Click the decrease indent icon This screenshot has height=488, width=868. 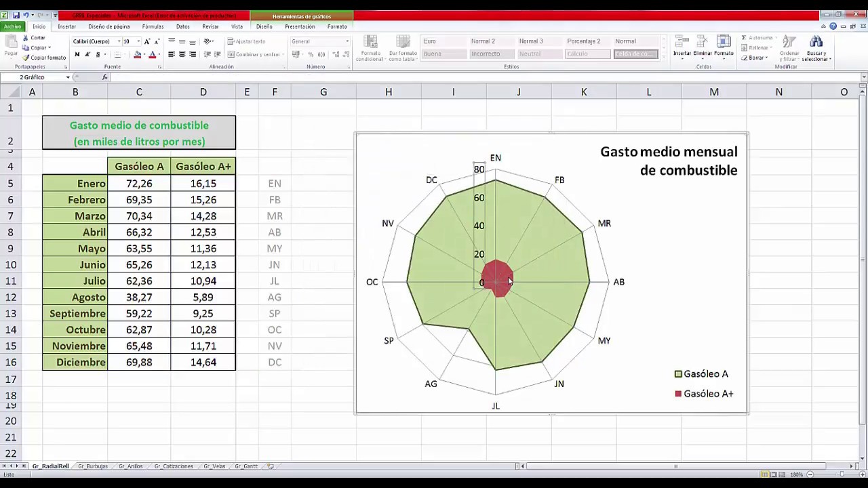point(207,54)
